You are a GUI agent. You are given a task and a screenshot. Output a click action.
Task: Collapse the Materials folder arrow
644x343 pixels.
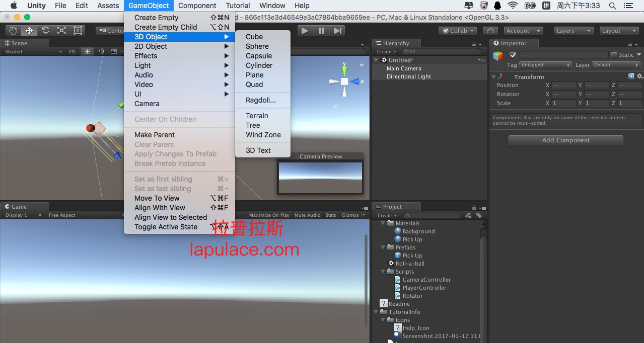383,223
